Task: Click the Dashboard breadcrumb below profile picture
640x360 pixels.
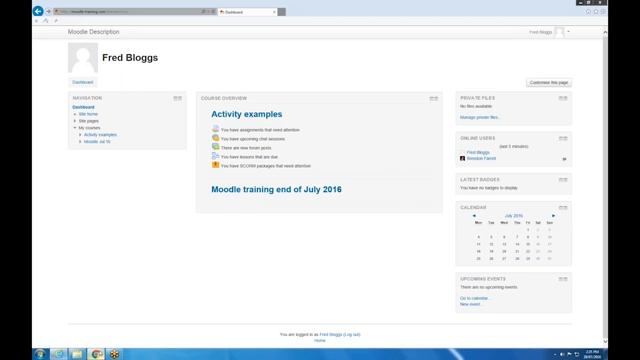Action: click(x=83, y=82)
